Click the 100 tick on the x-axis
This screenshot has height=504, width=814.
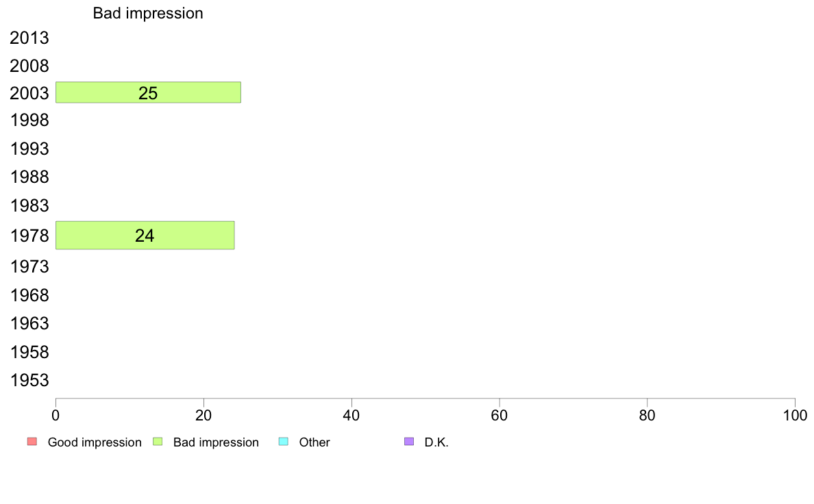coord(795,415)
